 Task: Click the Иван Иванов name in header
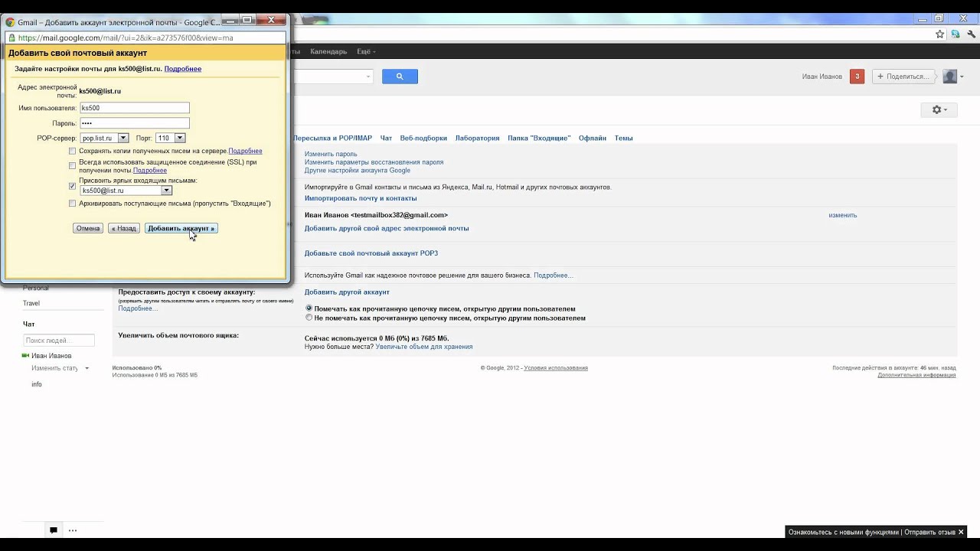(x=822, y=77)
